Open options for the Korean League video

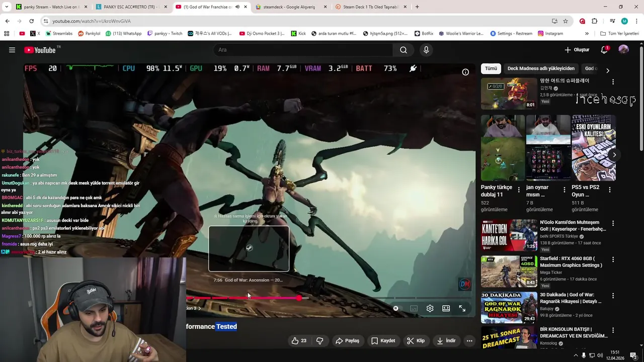[x=613, y=82]
